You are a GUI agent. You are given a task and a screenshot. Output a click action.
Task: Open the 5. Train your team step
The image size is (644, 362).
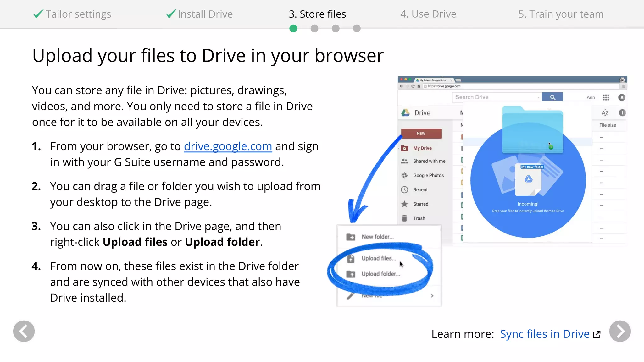click(561, 14)
